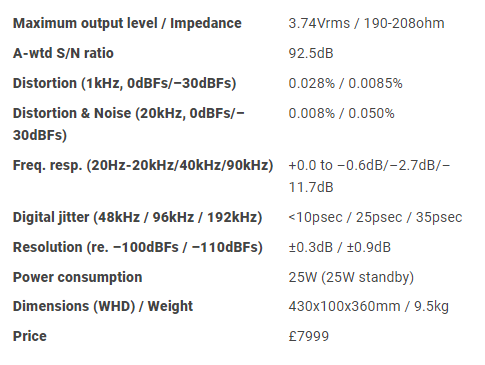Click the Dimensions (WHD) / Weight label
Image resolution: width=485 pixels, height=365 pixels.
click(x=103, y=306)
